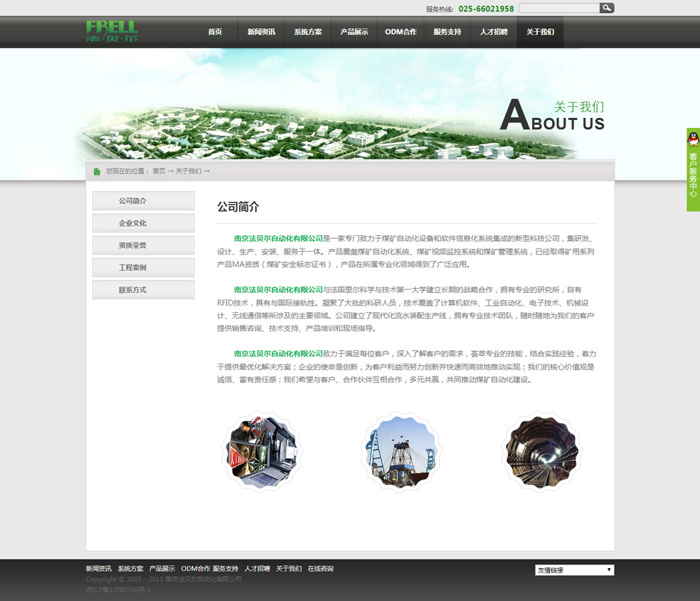Image resolution: width=700 pixels, height=601 pixels.
Task: Select 系统方案 in the top navigation
Action: click(308, 32)
